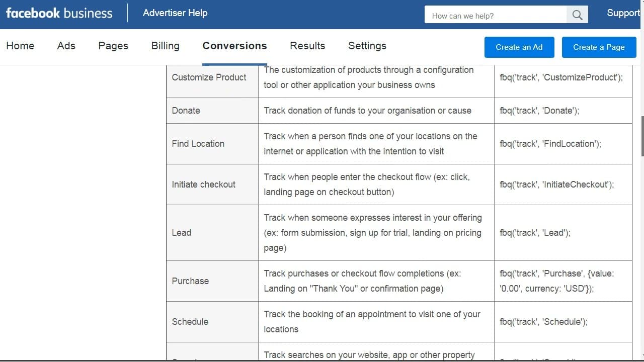This screenshot has width=644, height=362.
Task: Open the Support link in header
Action: (x=623, y=13)
